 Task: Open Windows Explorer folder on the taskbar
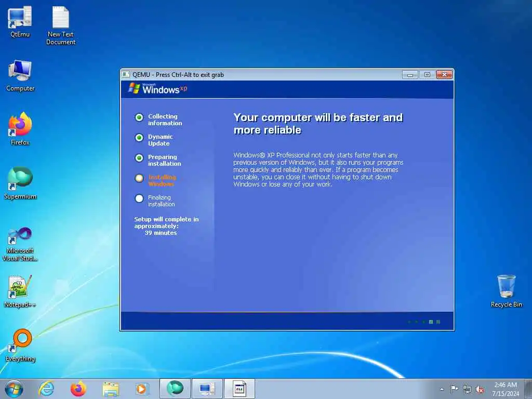[111, 389]
